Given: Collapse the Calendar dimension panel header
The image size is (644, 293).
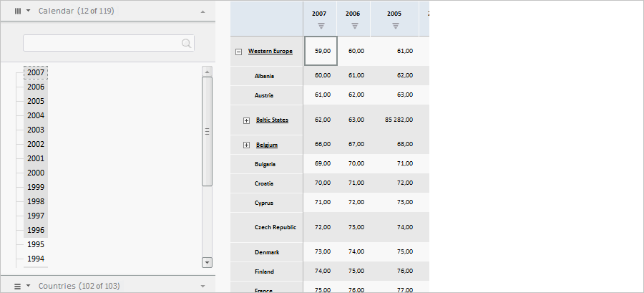Looking at the screenshot, I should click(x=203, y=11).
